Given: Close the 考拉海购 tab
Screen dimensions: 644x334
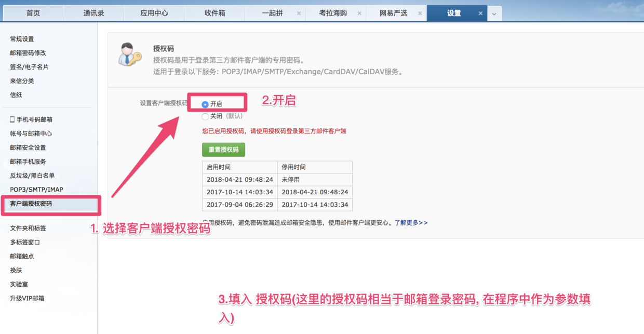Looking at the screenshot, I should [359, 13].
